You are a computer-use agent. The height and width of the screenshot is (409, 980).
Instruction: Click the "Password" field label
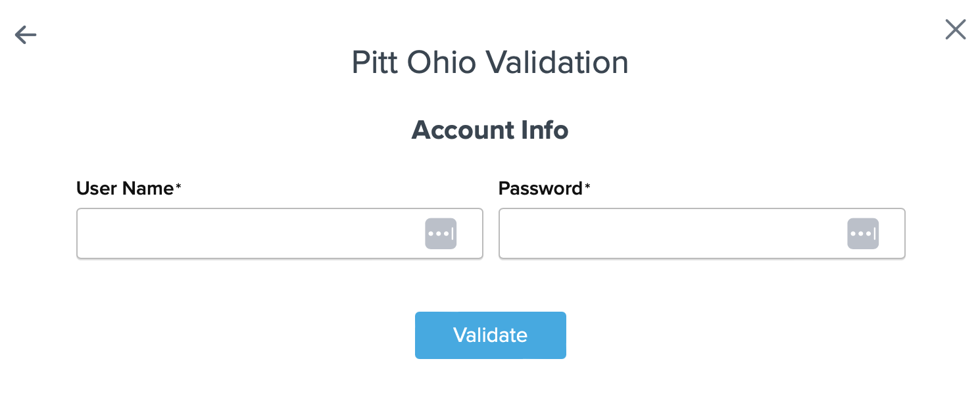540,189
